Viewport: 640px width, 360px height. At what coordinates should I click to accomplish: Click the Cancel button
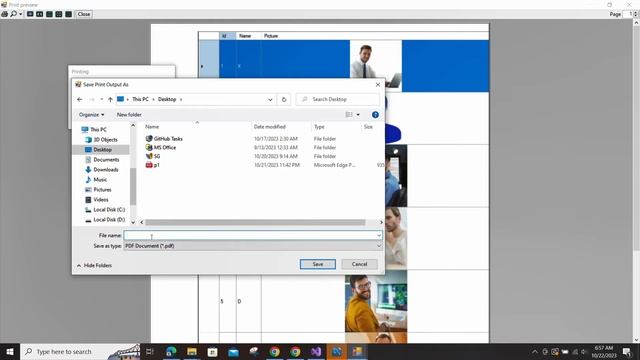point(359,264)
